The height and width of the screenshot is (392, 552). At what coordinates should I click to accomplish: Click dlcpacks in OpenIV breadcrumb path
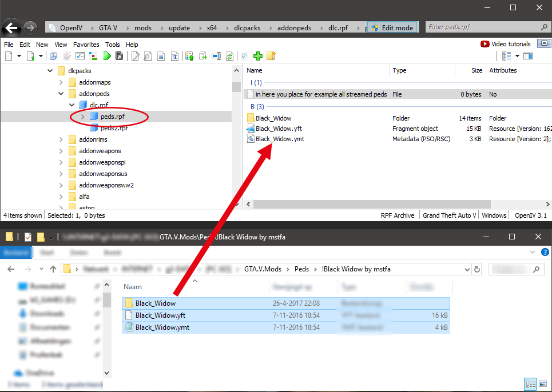pos(247,28)
